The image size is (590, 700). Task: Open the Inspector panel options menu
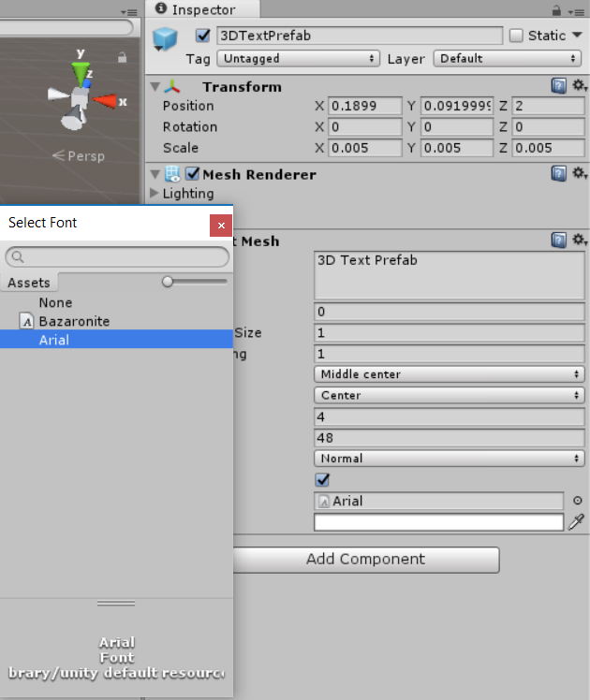pos(577,12)
